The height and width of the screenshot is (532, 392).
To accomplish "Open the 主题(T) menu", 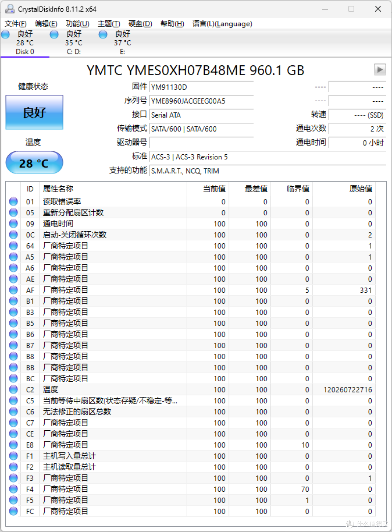I will pos(109,24).
